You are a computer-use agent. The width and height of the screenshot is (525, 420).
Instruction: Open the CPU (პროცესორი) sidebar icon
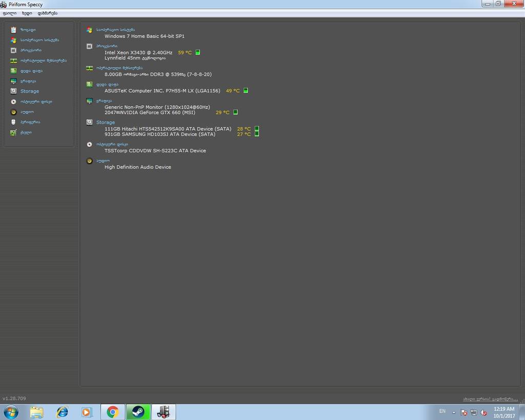[x=13, y=51]
